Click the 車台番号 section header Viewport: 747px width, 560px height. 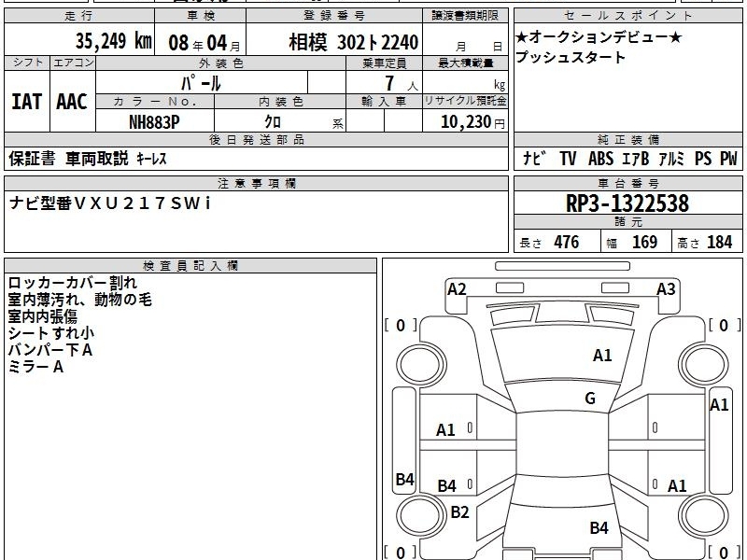627,183
